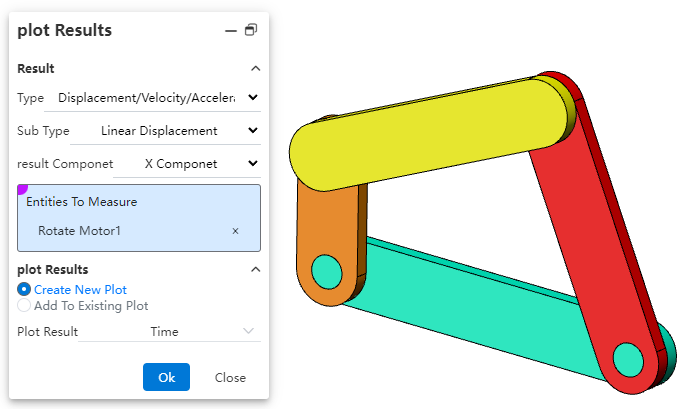Click the purple corner marker on entities box
Viewport: 684px width, 409px height.
coord(22,189)
